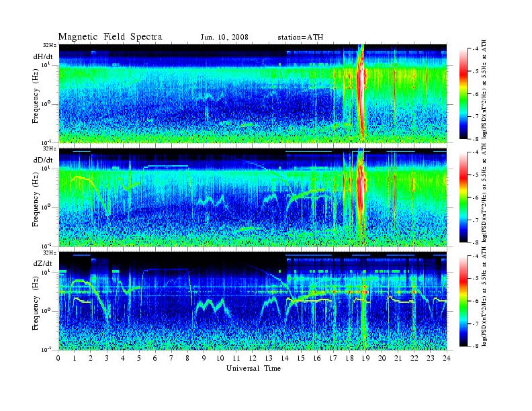Image resolution: width=532 pixels, height=411 pixels.
Task: Click the "Magnetic Field Spectra" title
Action: 110,37
